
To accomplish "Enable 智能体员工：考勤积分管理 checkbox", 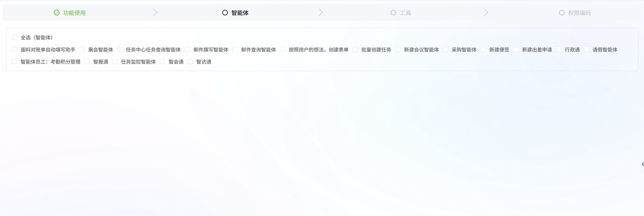I will 14,61.
